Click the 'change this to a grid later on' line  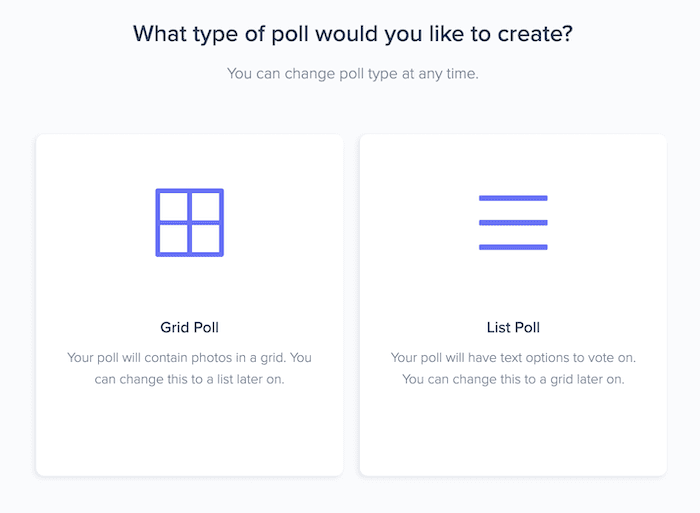513,379
